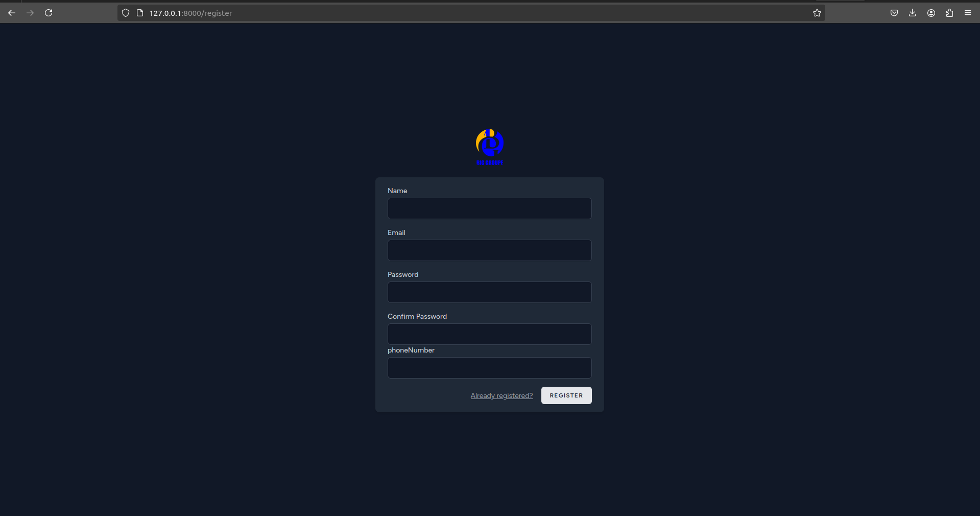The image size is (980, 516).
Task: Open the extensions puzzle icon
Action: pyautogui.click(x=949, y=13)
